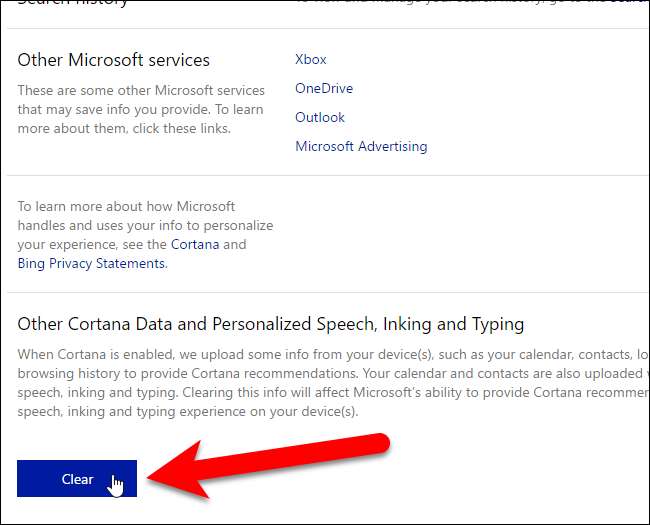Open the Xbox link
Viewport: 650px width, 525px height.
pyautogui.click(x=311, y=60)
